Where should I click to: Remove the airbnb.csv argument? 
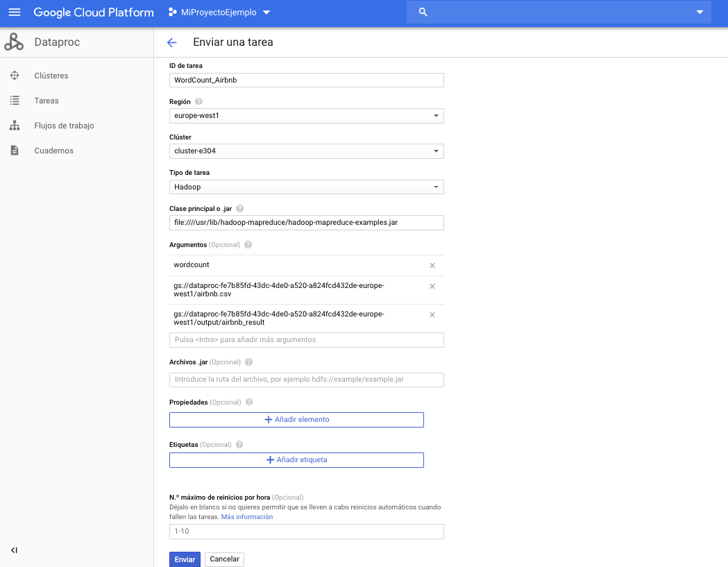pos(432,287)
